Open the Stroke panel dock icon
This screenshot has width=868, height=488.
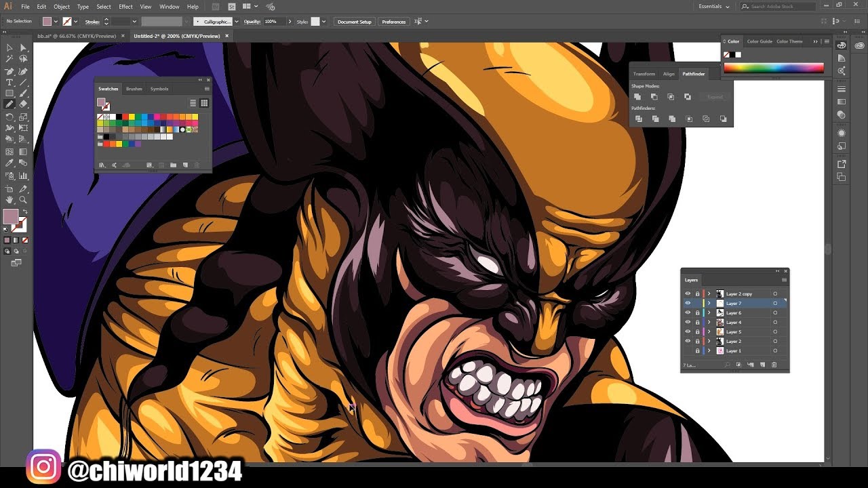coord(842,89)
